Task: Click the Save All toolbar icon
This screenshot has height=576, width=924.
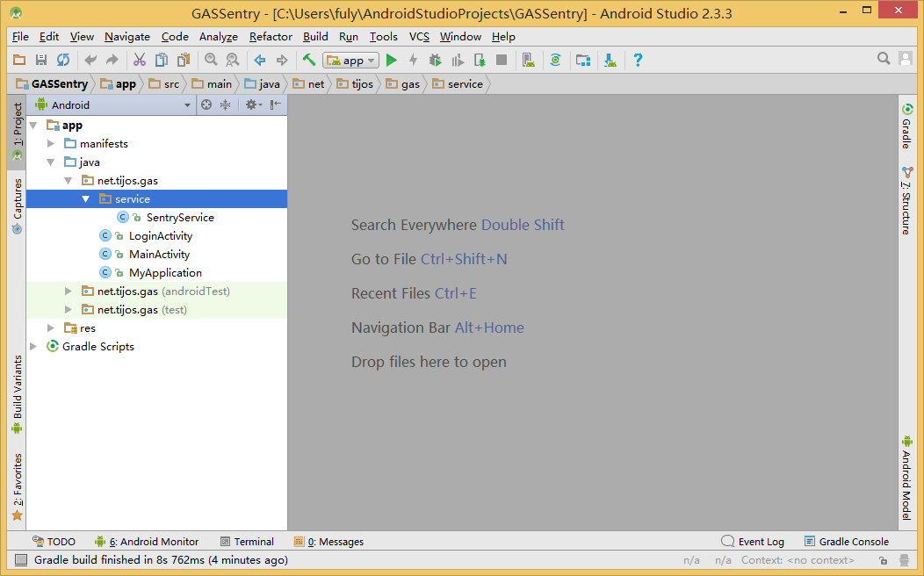Action: 41,60
